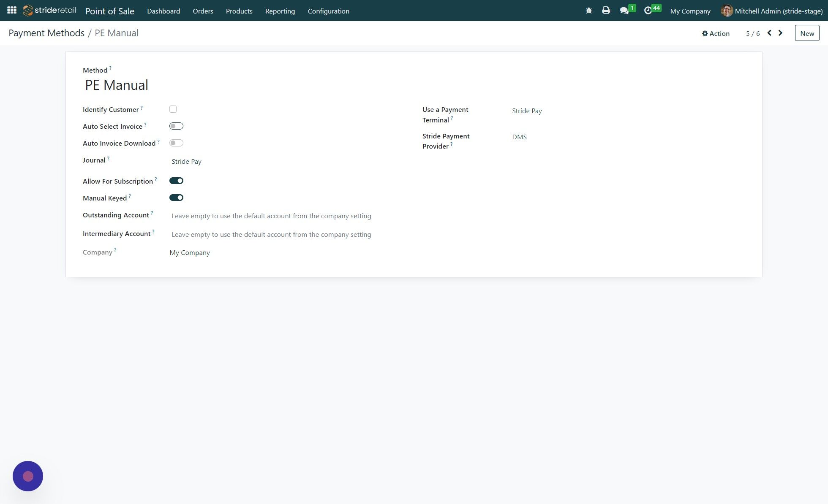The width and height of the screenshot is (828, 504).
Task: Click the Stride Retail logo
Action: coord(49,10)
